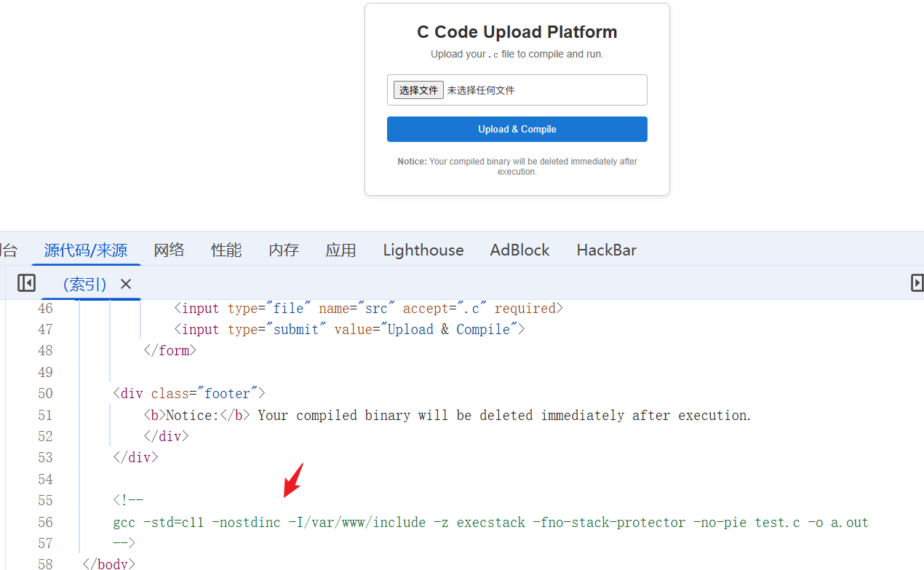The width and height of the screenshot is (924, 570).
Task: Open the 网络 DevTools tab
Action: [169, 250]
